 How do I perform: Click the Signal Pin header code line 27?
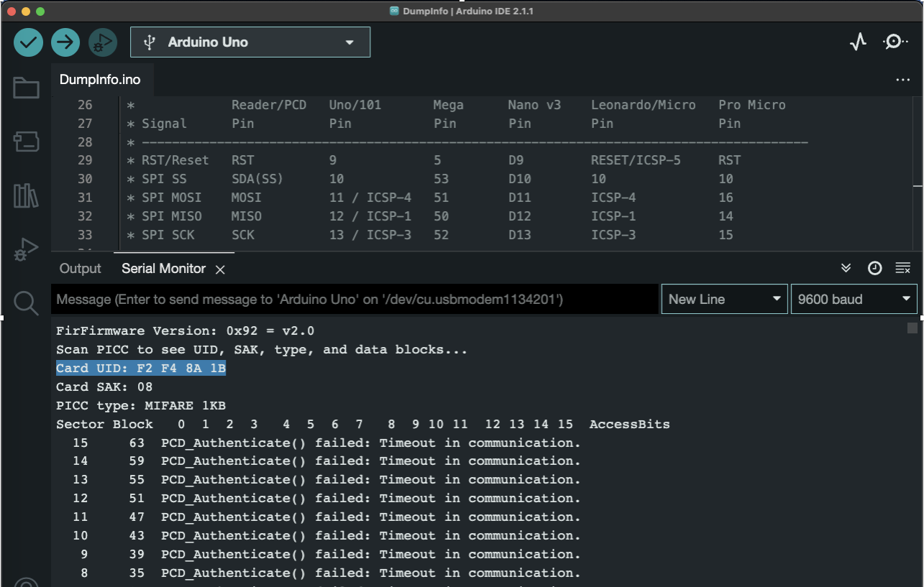click(433, 124)
